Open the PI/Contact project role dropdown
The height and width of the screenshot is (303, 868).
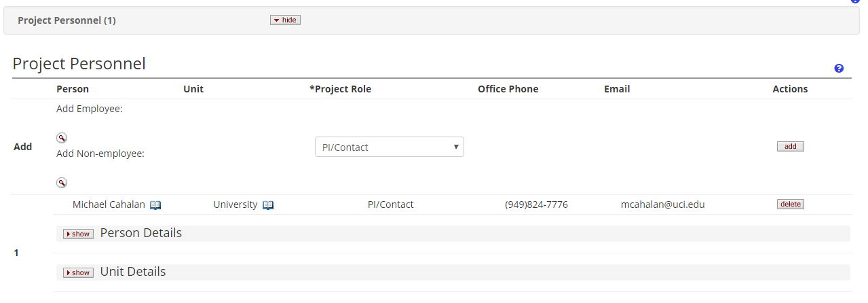390,147
